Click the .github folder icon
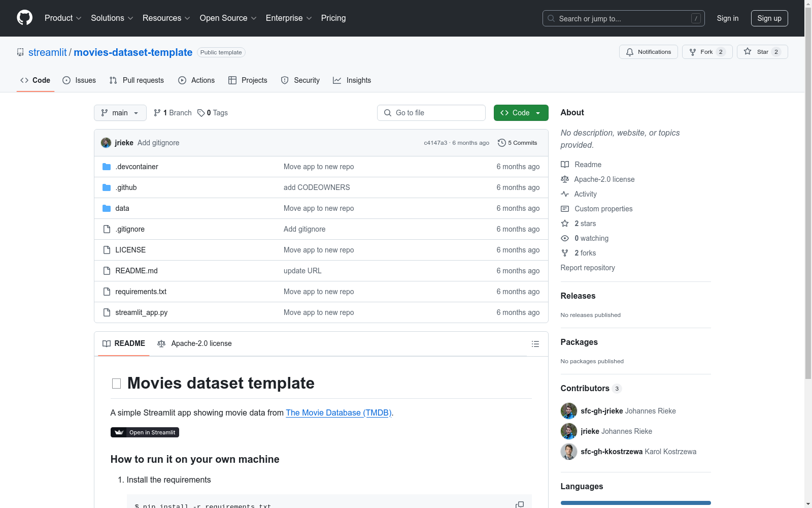Image resolution: width=812 pixels, height=508 pixels. [107, 187]
